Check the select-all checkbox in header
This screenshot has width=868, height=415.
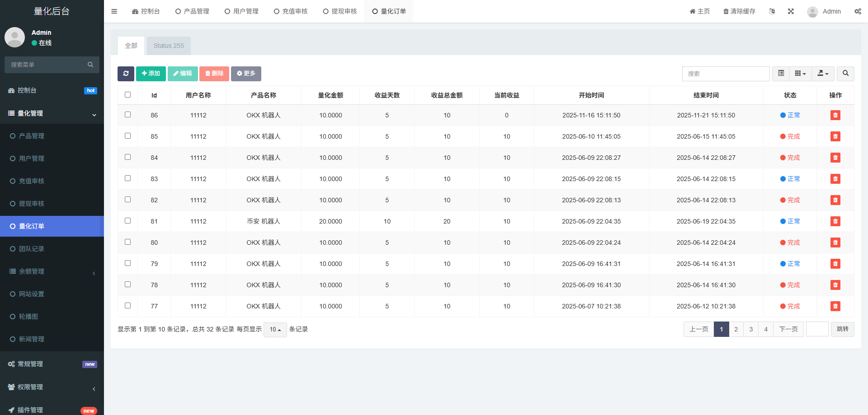click(127, 95)
